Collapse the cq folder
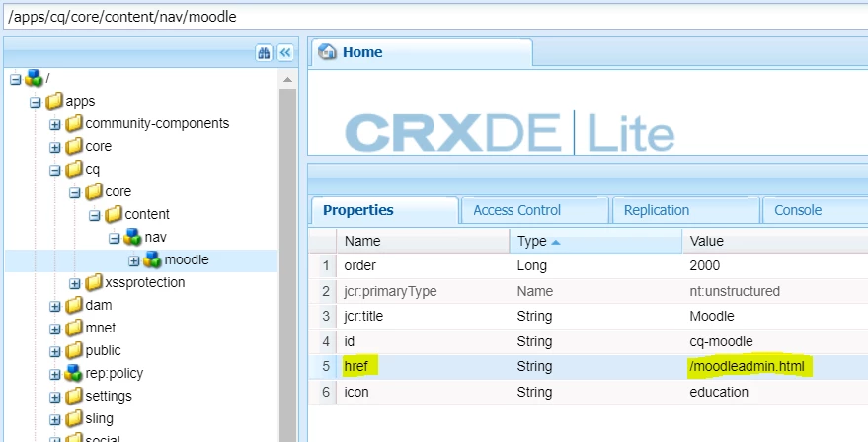The image size is (868, 442). click(x=54, y=171)
